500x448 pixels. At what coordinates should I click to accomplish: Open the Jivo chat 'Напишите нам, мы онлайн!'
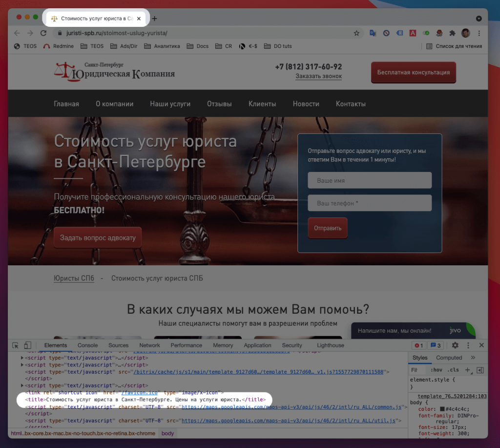point(413,331)
